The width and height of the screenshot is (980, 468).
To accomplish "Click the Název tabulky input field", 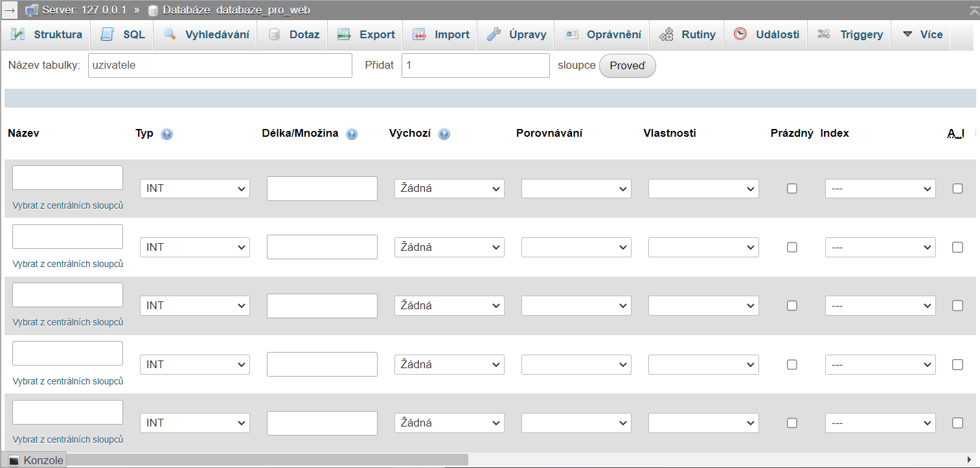I will point(220,65).
